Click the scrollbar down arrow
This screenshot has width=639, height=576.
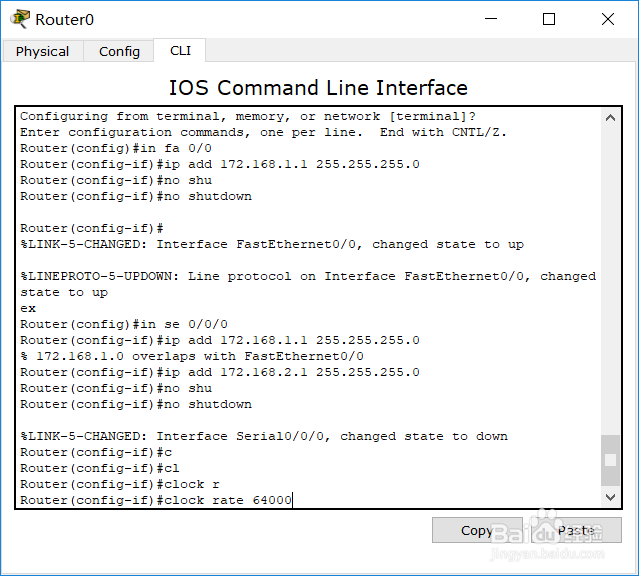pos(610,497)
